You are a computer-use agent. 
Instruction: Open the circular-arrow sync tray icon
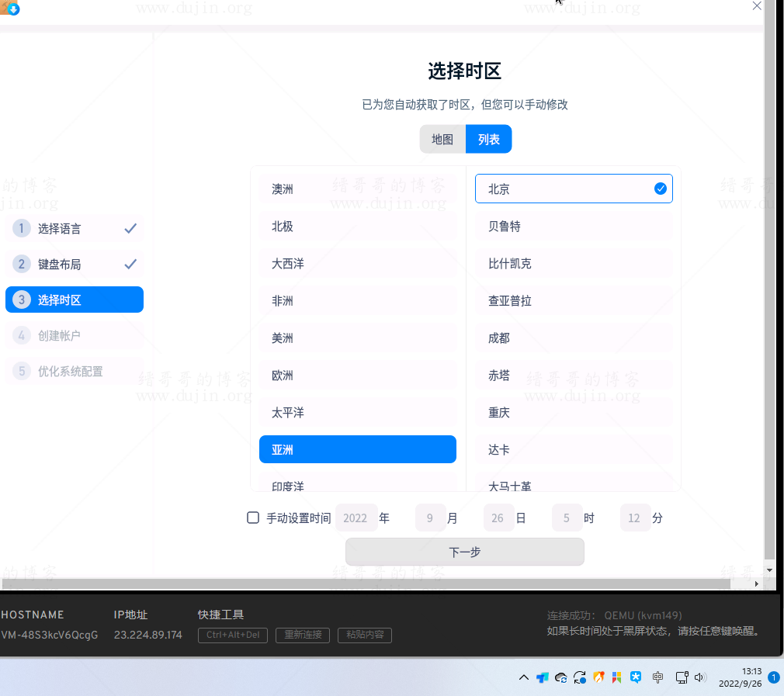pos(580,677)
